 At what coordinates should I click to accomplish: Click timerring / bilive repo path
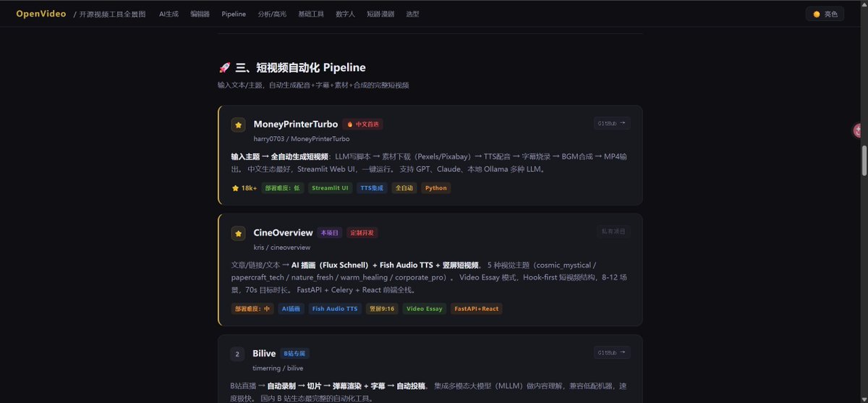tap(278, 368)
